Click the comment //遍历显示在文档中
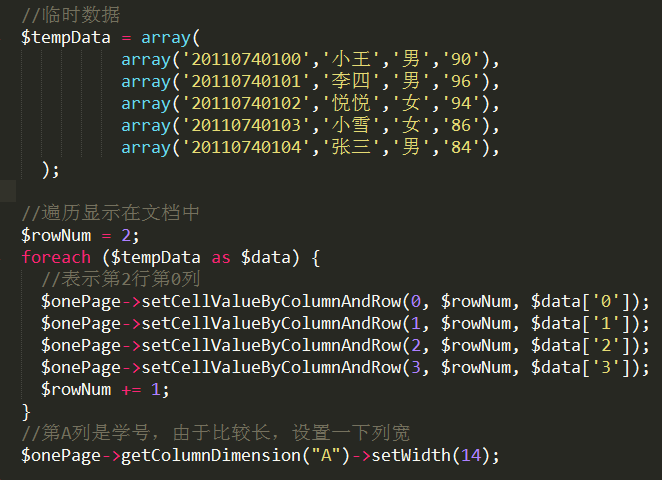The image size is (662, 480). pos(110,213)
